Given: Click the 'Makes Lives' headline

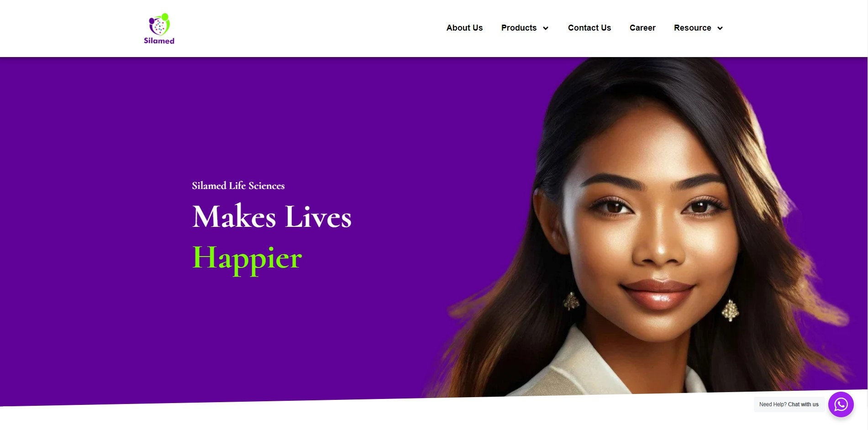Looking at the screenshot, I should click(272, 216).
